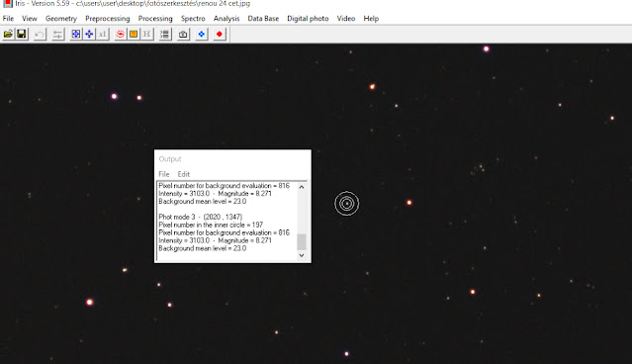This screenshot has height=364, width=632.
Task: Click the star inside the photometry circles
Action: click(x=346, y=204)
